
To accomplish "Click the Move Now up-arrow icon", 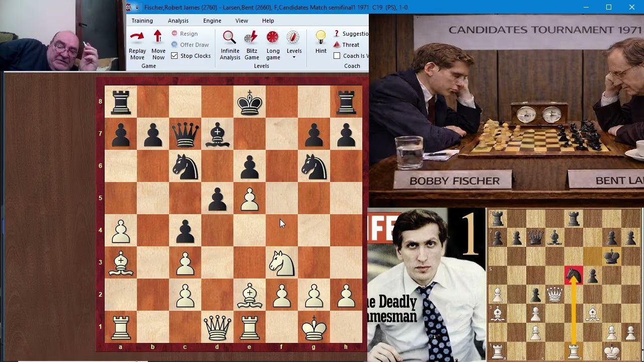I will [x=158, y=37].
